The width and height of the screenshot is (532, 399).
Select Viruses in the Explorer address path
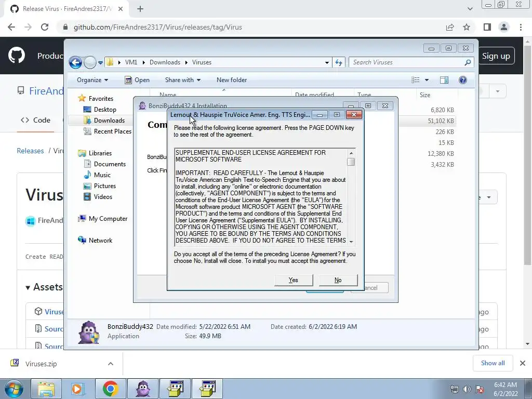202,62
